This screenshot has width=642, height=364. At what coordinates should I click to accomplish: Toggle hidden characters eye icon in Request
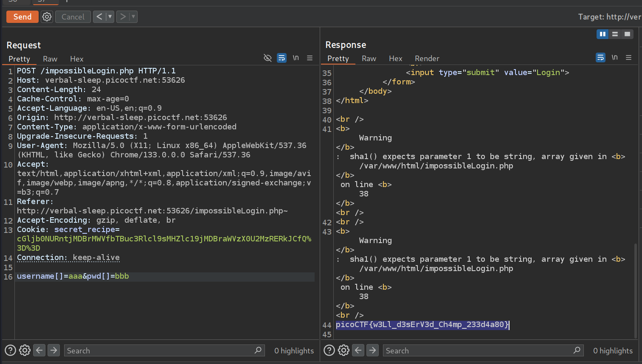tap(267, 58)
